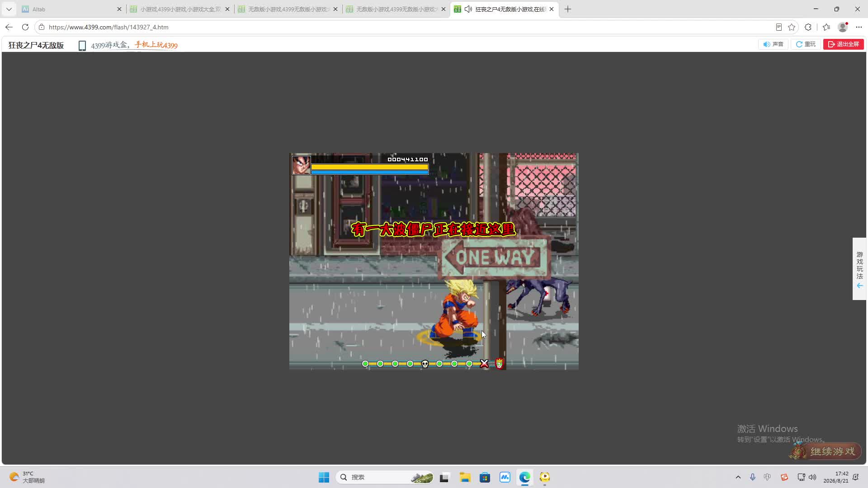Screen dimensions: 868x488
Task: Mute the audio-playing tab via speaker icon
Action: [x=468, y=9]
